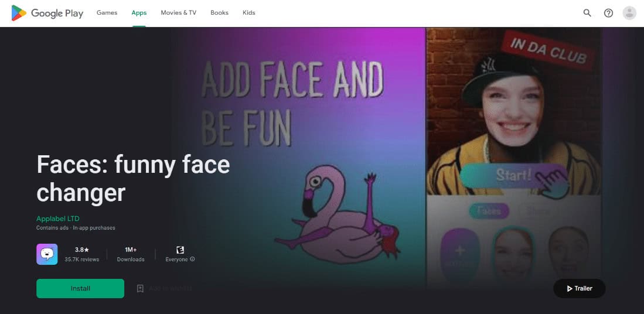Open the Help center question mark icon
The height and width of the screenshot is (314, 644).
tap(608, 13)
